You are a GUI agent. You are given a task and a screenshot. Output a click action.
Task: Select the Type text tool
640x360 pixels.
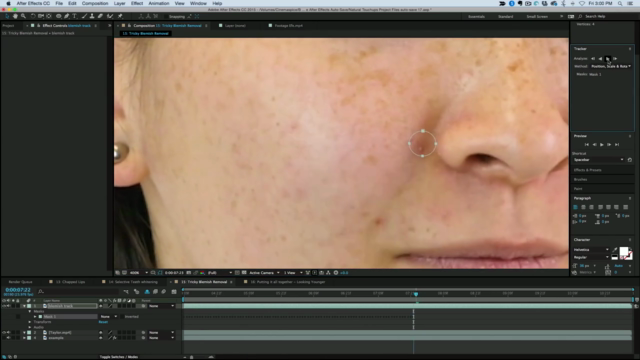75,16
